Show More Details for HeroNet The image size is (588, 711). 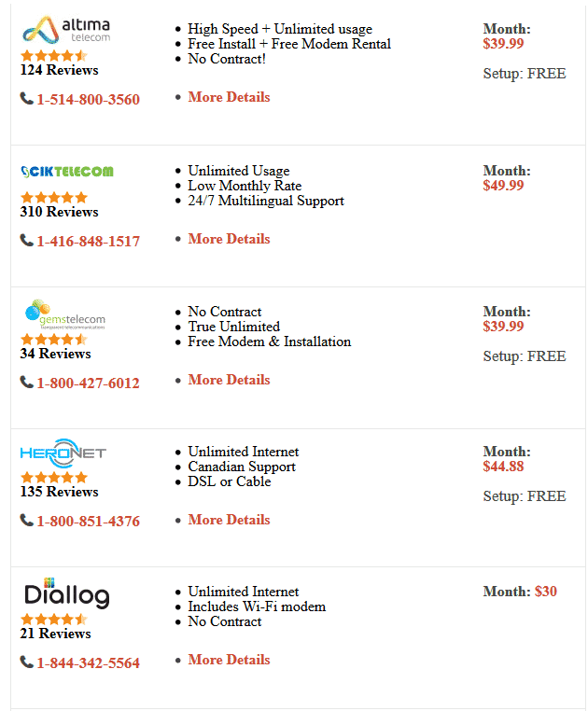click(x=229, y=520)
